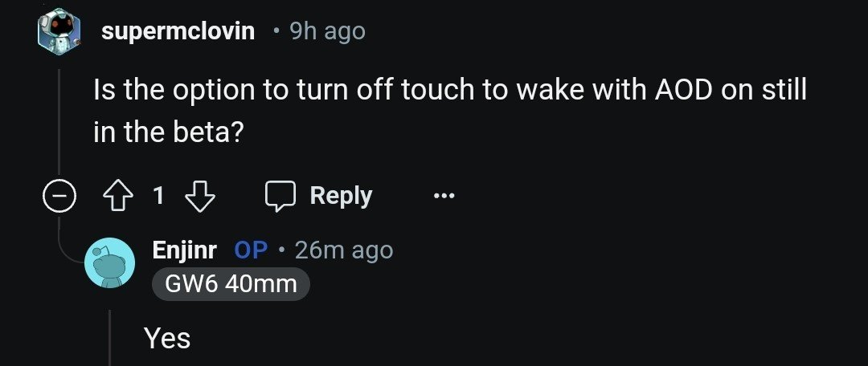Downvote supermclovin's comment
Viewport: 868px width, 366px height.
tap(200, 196)
